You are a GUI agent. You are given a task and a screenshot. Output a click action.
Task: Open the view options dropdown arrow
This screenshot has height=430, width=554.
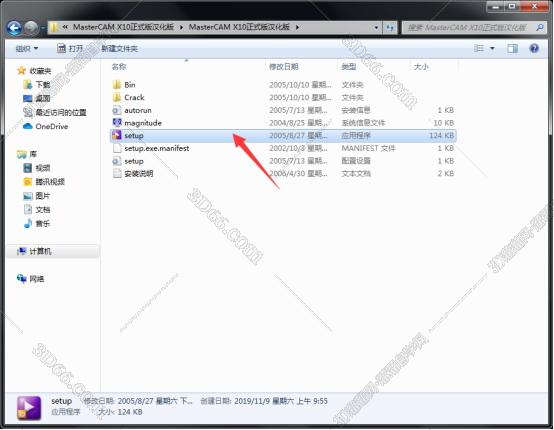[492, 48]
